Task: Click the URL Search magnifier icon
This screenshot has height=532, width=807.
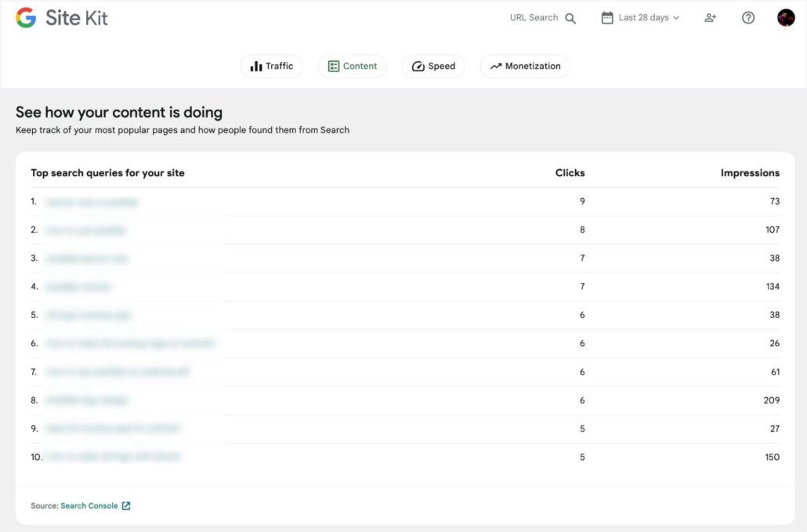Action: (570, 18)
